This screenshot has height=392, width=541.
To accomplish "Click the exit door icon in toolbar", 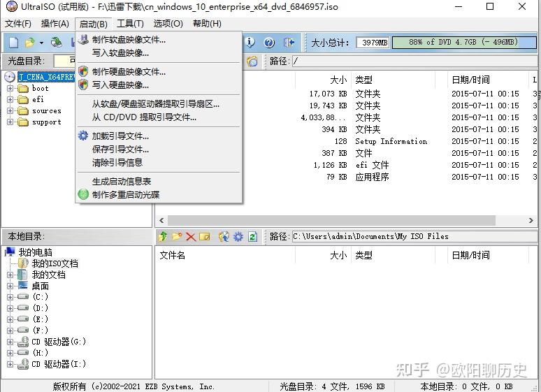I will [x=289, y=43].
